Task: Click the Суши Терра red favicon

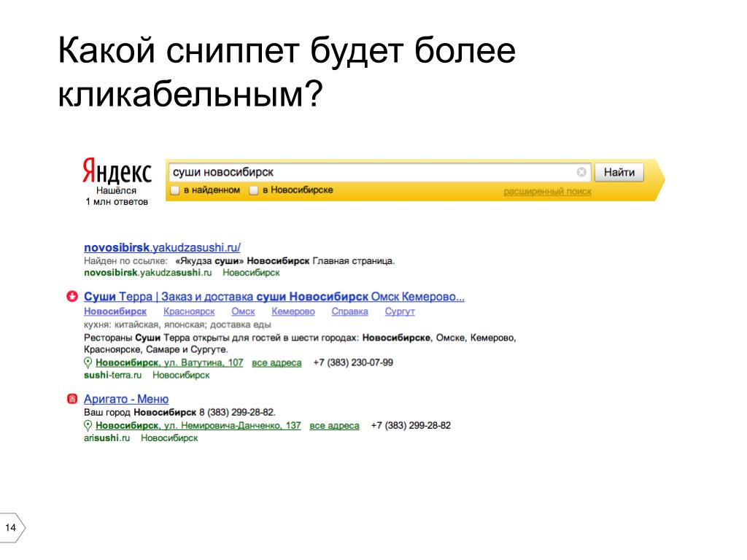Action: coord(72,297)
